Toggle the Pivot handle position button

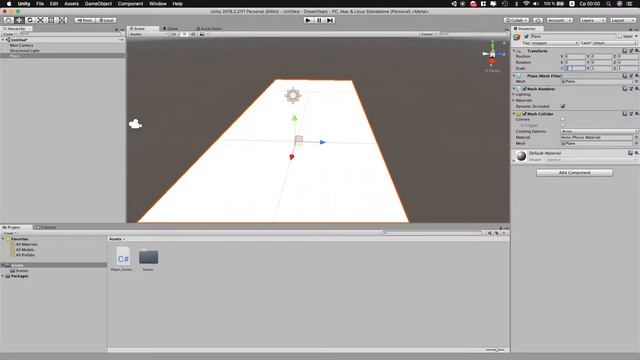pos(84,20)
